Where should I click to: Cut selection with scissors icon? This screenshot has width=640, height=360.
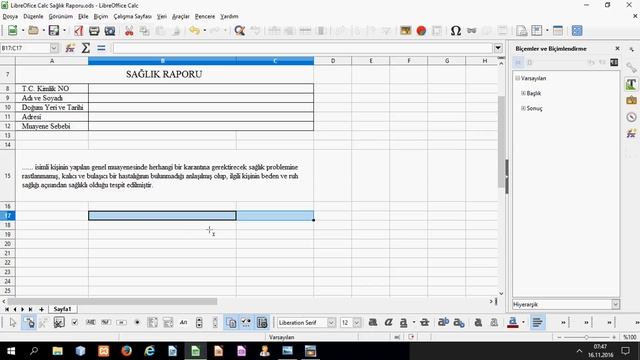point(129,31)
